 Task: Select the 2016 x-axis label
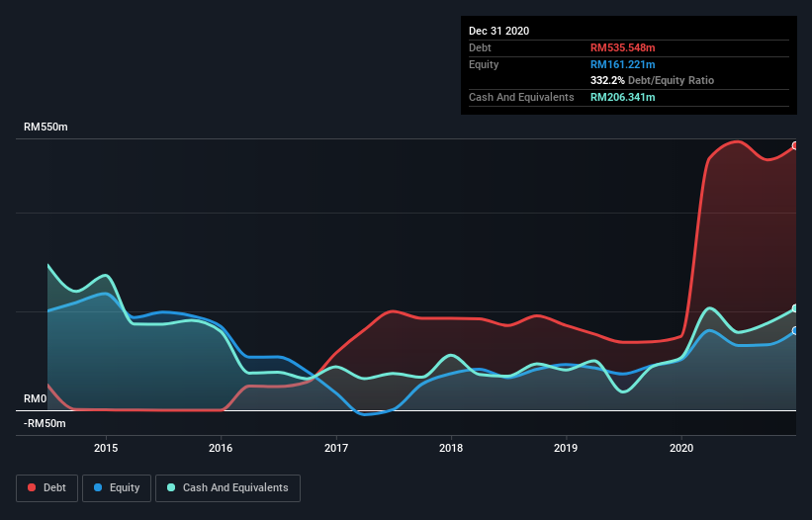point(221,448)
